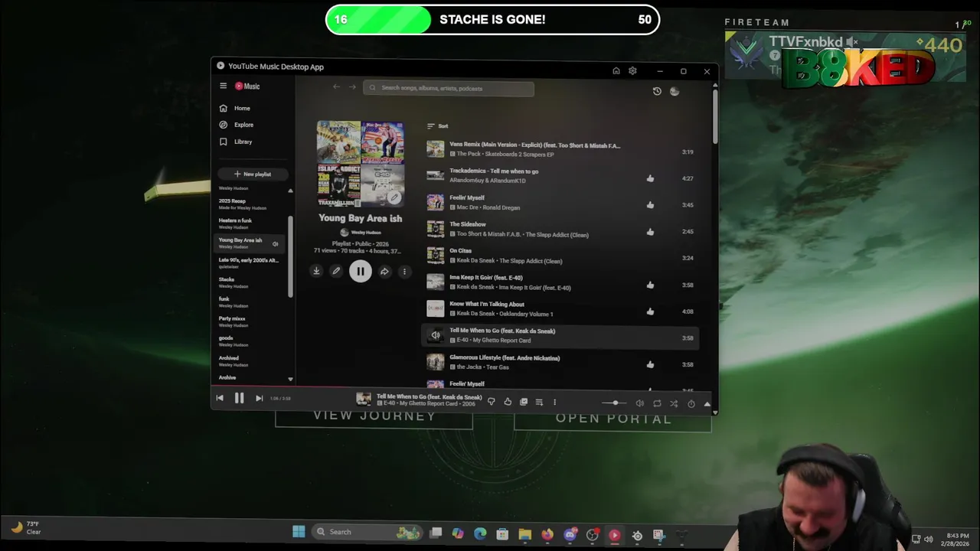Toggle like on Know What I'm Talking About
This screenshot has width=980, height=551.
650,311
